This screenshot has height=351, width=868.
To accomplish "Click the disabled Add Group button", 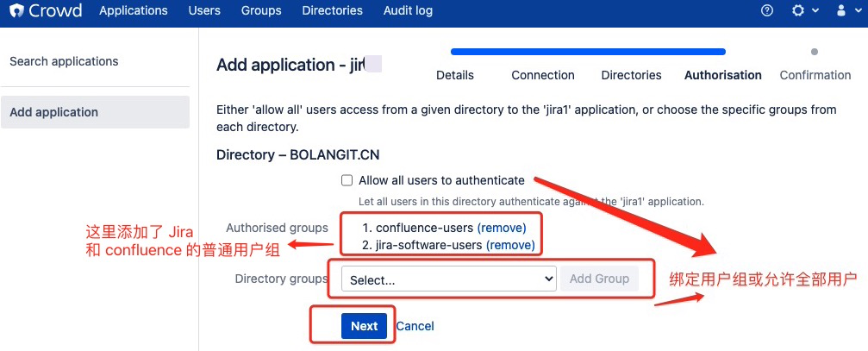I will (x=599, y=279).
